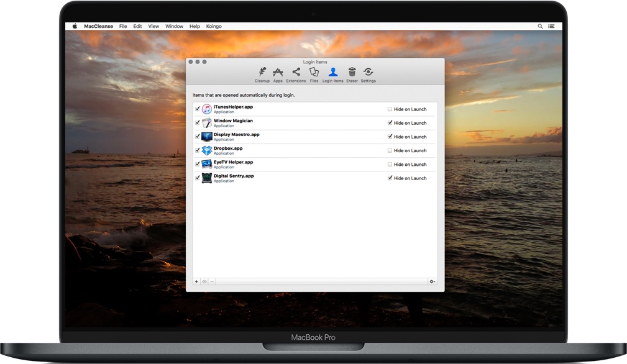Image resolution: width=627 pixels, height=364 pixels.
Task: Disable Hide on Launch for Window Magician
Action: (390, 123)
